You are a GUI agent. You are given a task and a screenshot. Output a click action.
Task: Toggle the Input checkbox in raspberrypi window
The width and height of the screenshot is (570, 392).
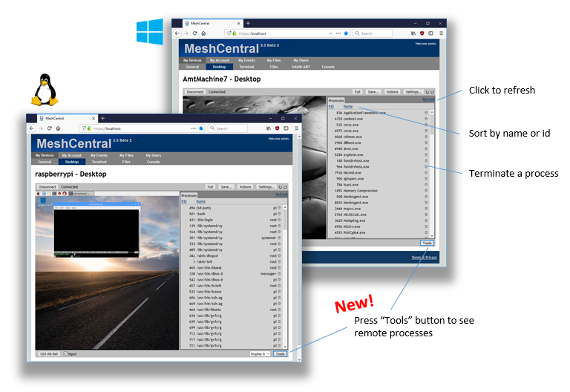tap(66, 353)
